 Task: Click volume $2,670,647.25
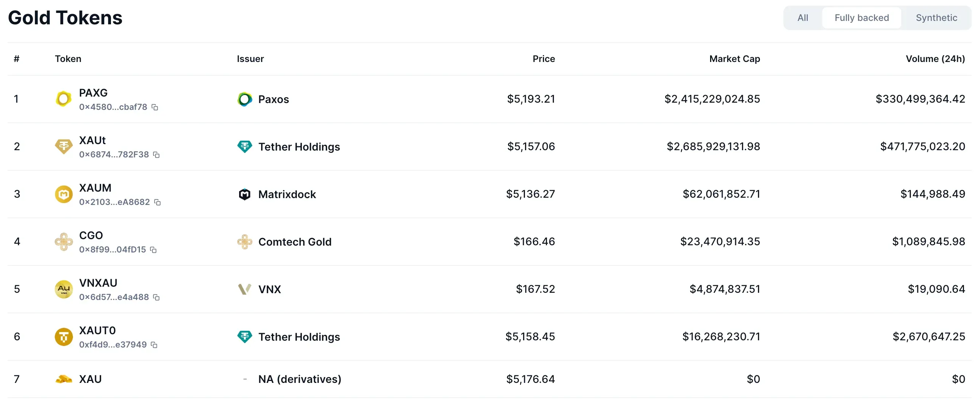point(929,337)
